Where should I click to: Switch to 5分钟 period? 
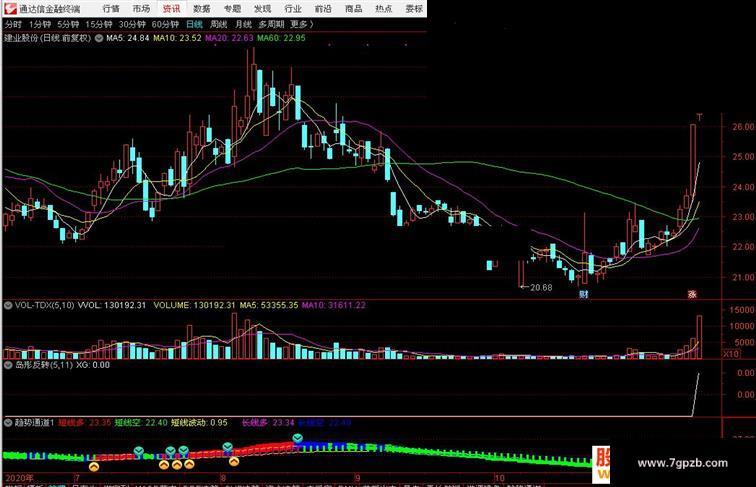point(68,24)
